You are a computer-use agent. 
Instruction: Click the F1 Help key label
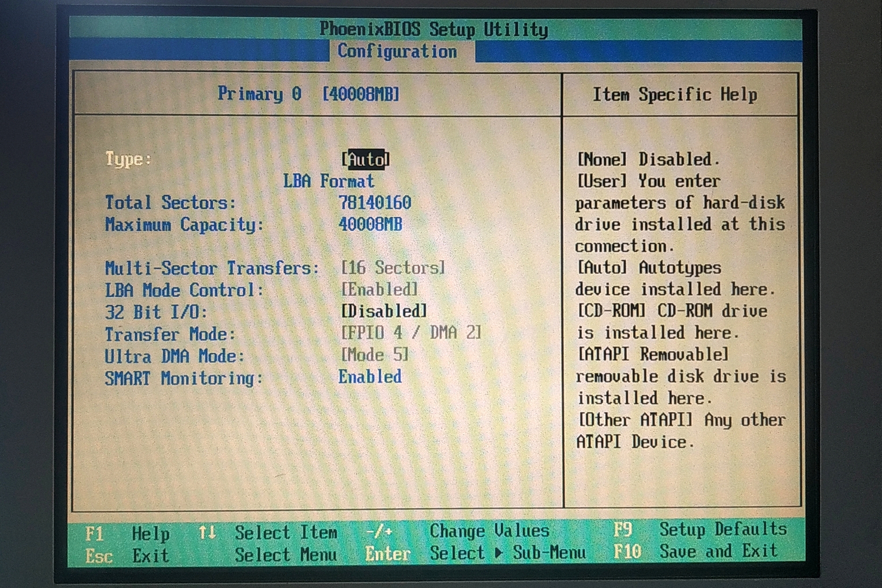click(x=94, y=534)
